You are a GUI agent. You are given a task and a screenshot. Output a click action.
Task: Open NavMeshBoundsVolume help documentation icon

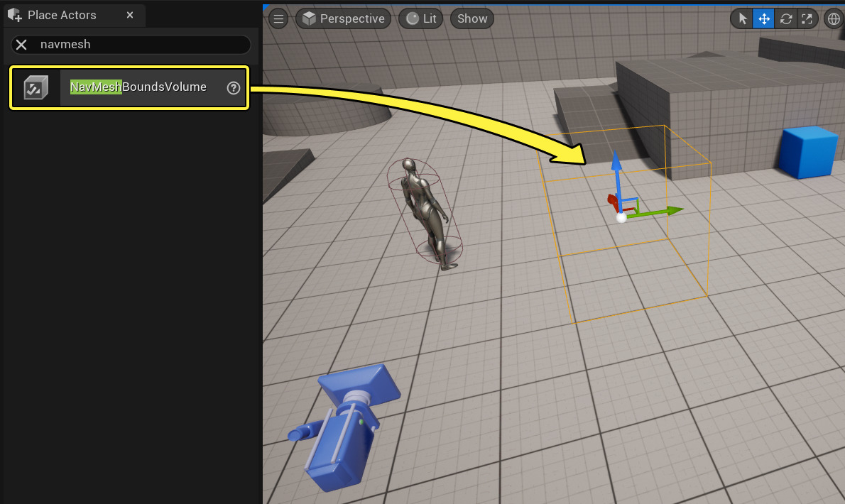click(234, 88)
